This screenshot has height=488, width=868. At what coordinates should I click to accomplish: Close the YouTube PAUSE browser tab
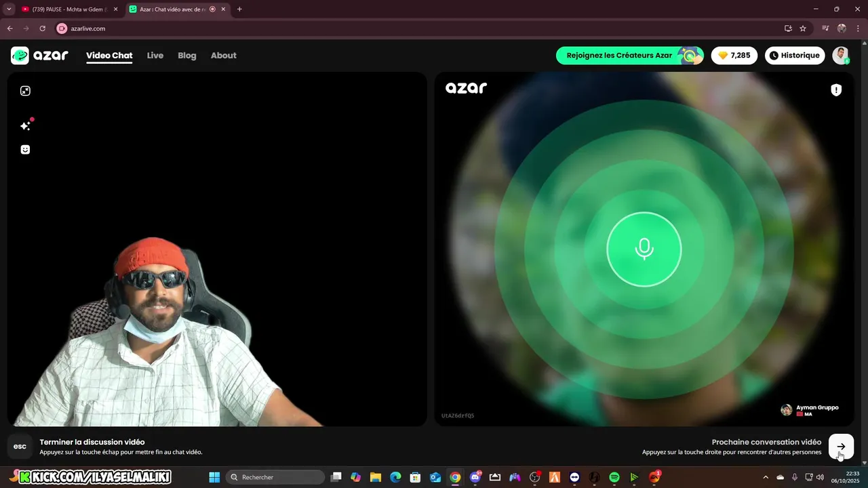pos(115,9)
